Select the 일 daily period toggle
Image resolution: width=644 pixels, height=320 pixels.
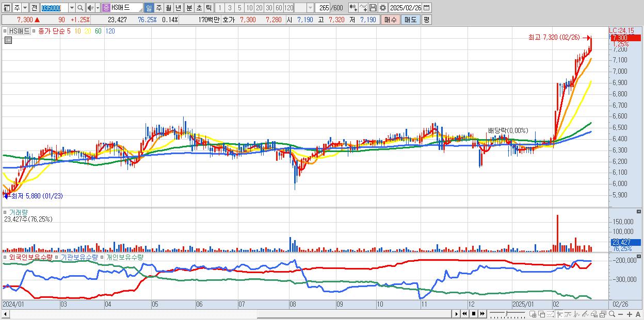(149, 8)
